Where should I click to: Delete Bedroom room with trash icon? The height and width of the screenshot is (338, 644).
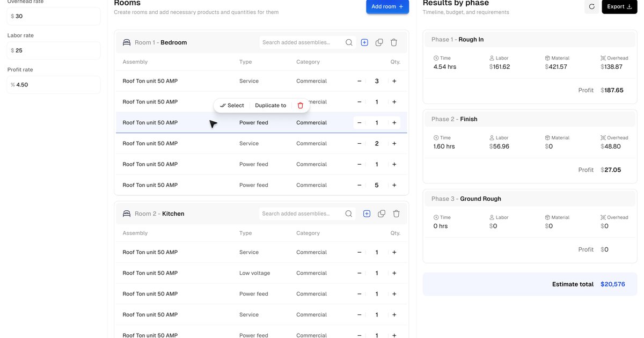coord(394,42)
